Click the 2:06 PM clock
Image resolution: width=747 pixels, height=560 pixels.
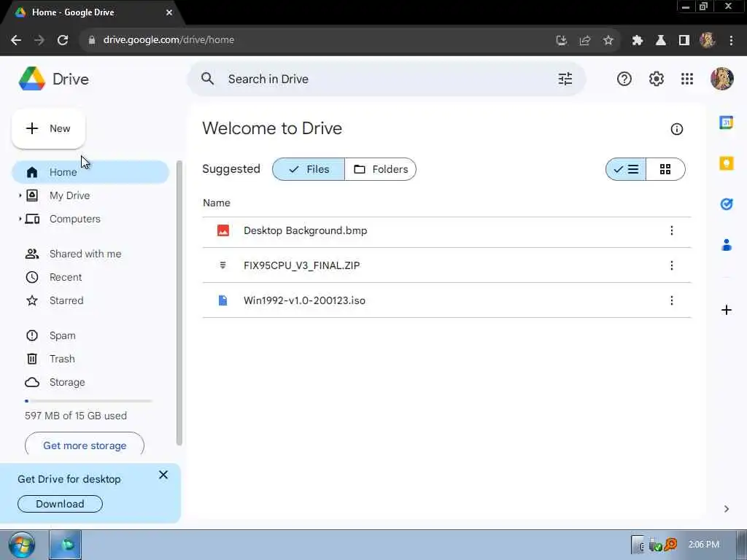703,544
